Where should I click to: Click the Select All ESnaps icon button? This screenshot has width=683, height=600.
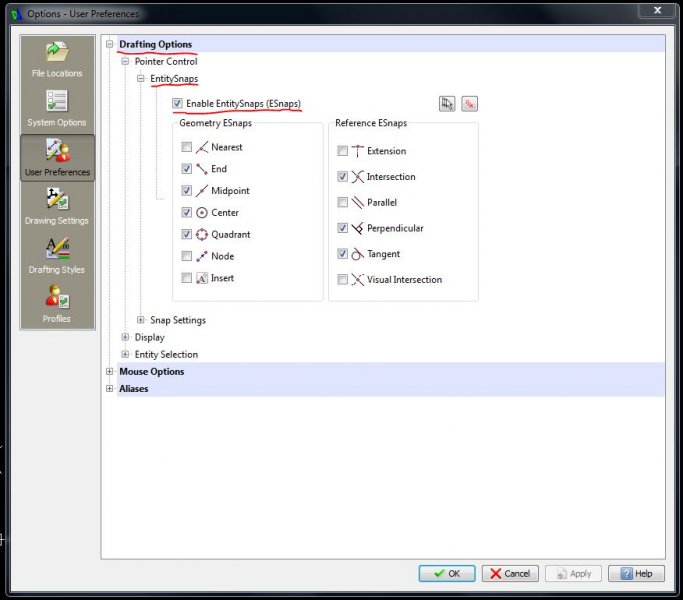(x=447, y=104)
